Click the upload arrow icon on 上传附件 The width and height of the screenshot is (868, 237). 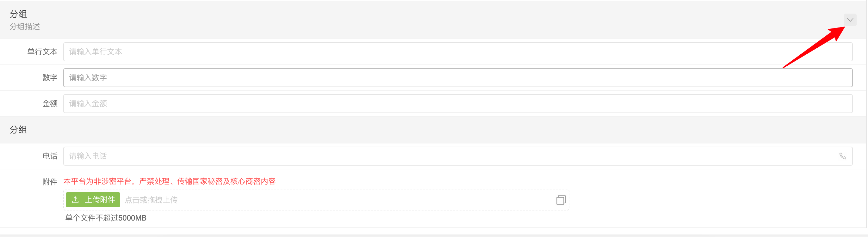(75, 200)
